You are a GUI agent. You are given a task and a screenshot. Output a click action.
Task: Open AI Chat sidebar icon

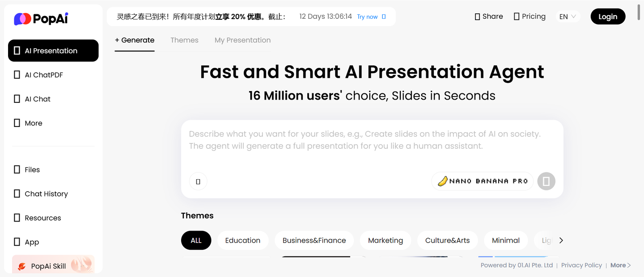[x=17, y=99]
